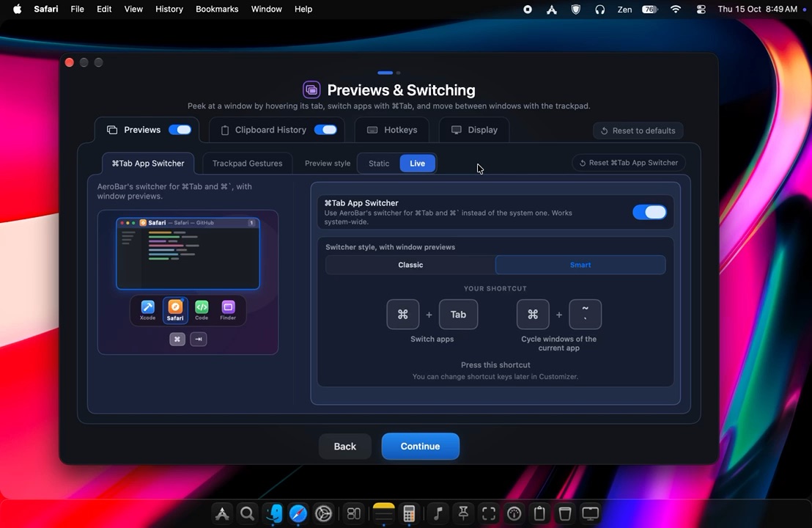Click the tilde key in Cycle windows shortcut
812x528 pixels.
click(585, 315)
